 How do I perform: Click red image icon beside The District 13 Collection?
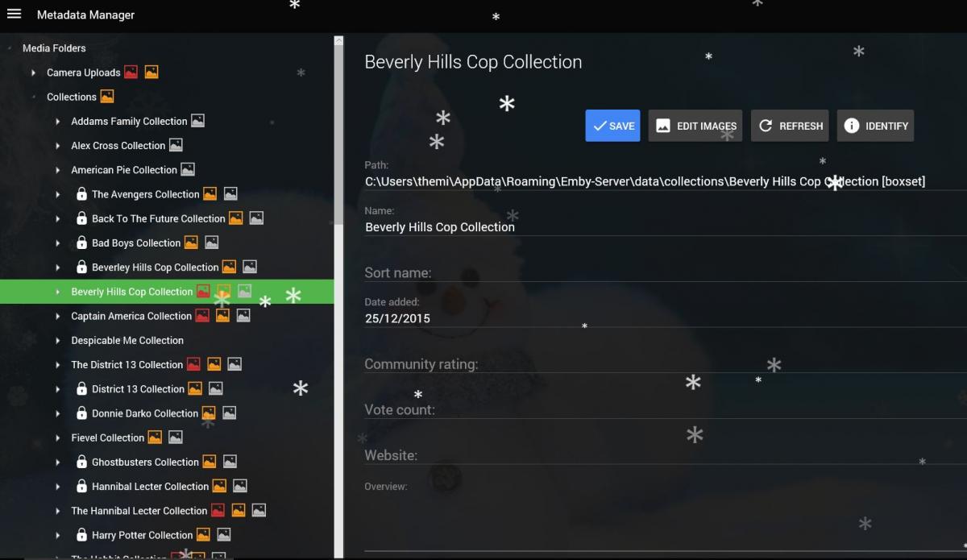click(193, 364)
